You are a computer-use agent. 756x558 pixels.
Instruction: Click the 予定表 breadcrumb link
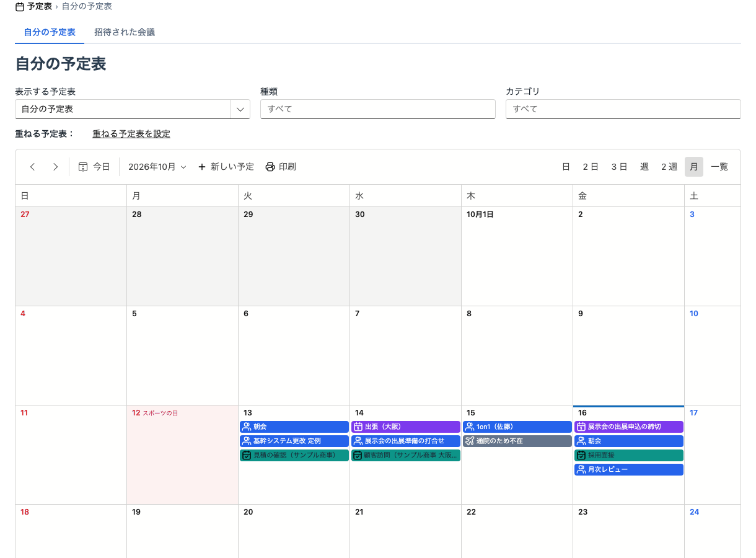click(40, 6)
